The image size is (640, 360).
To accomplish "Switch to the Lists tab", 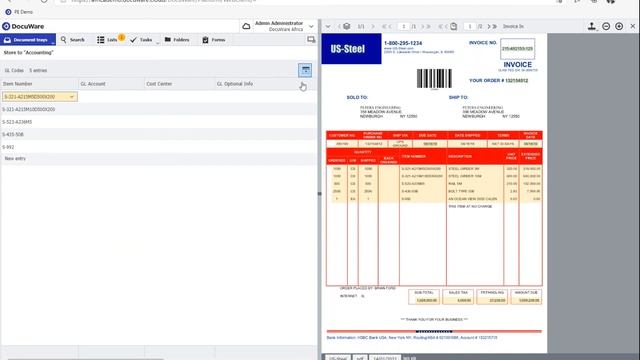I will pyautogui.click(x=107, y=40).
